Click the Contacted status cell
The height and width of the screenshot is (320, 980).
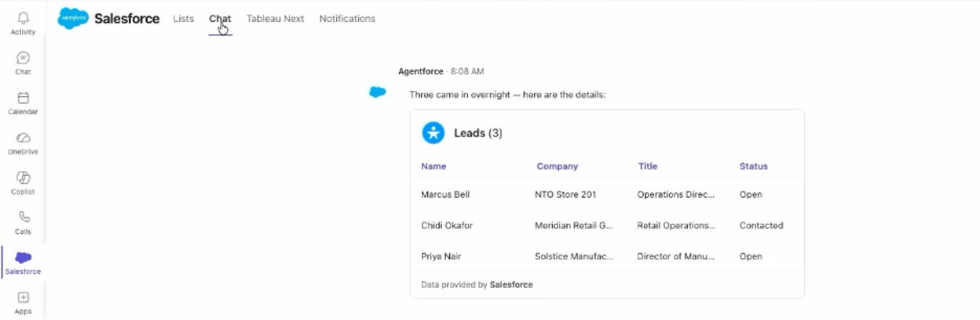point(761,225)
